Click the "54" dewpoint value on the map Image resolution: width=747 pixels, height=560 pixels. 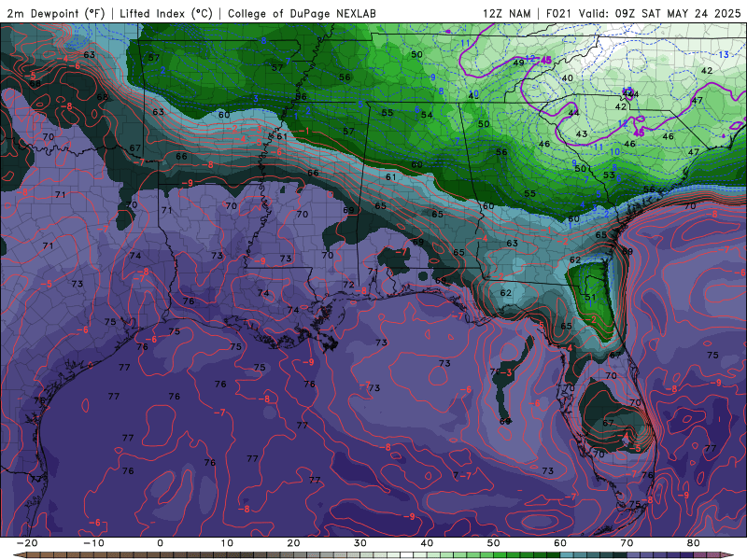pos(427,115)
